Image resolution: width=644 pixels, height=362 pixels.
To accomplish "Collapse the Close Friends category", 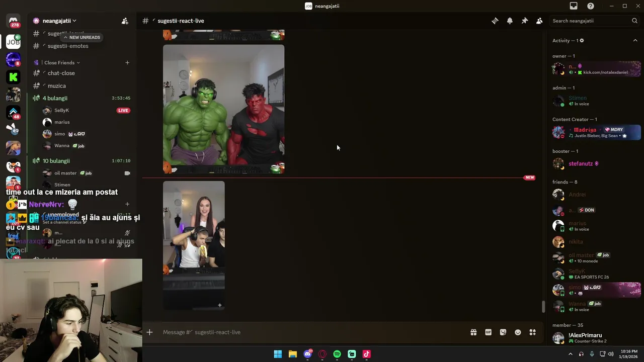I will [62, 63].
